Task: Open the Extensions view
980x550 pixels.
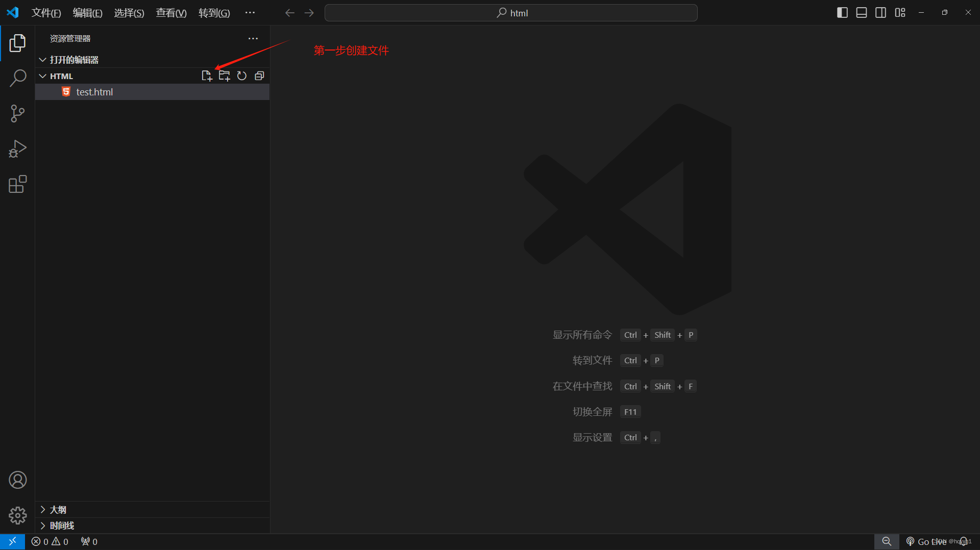Action: 17,184
